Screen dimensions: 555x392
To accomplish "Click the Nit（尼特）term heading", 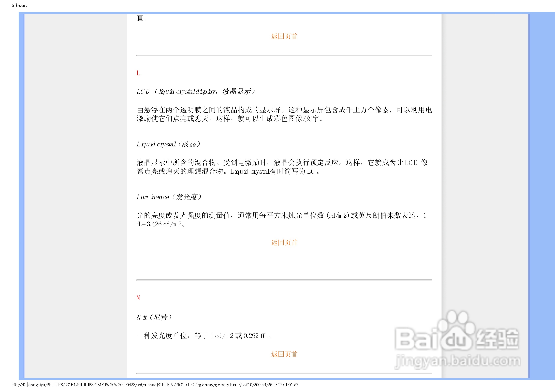I will tap(154, 317).
